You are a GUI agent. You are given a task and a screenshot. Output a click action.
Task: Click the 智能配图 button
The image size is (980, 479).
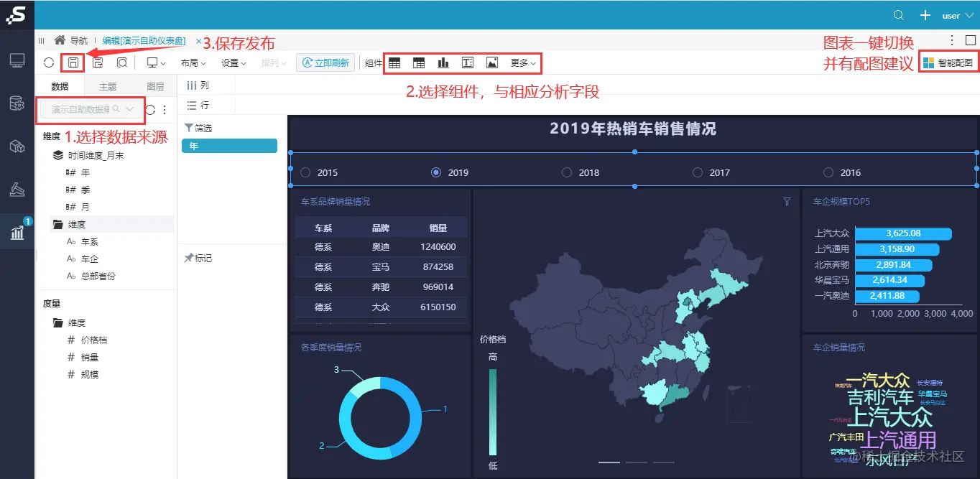coord(950,62)
